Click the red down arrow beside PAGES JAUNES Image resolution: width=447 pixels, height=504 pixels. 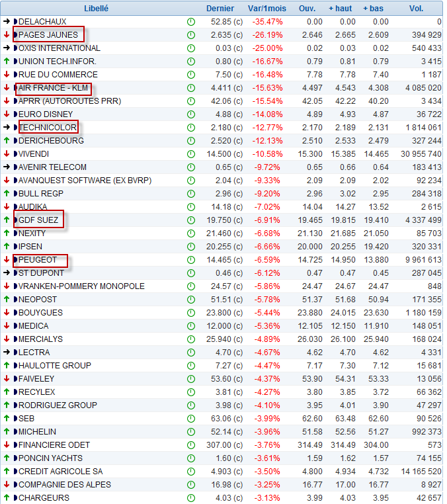coord(7,35)
